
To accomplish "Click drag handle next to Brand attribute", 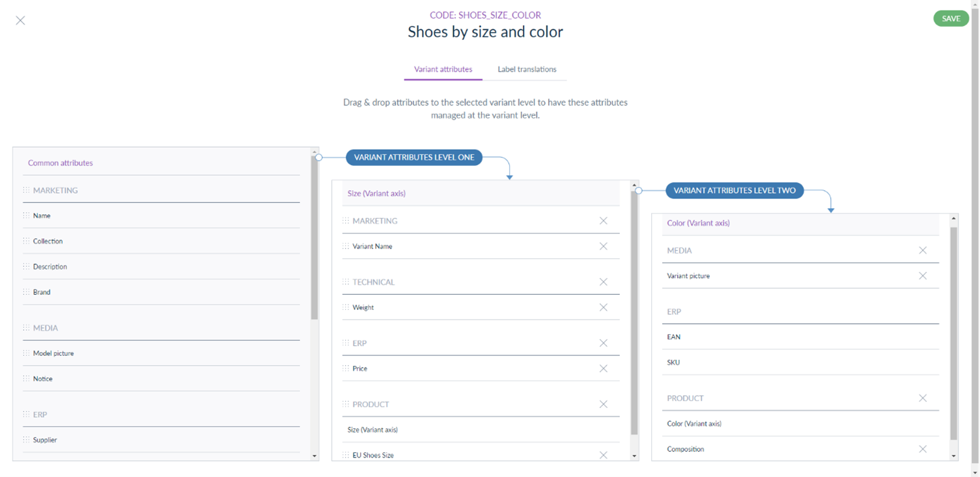I will [26, 292].
